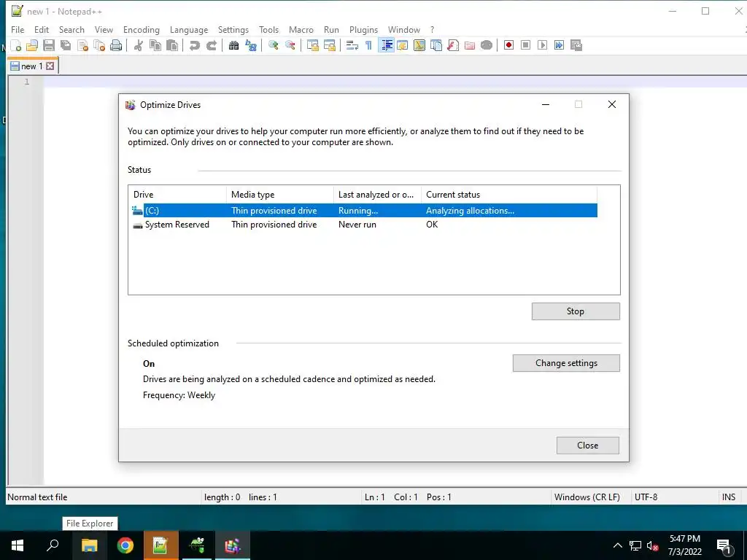Click the Zoom In magnifier icon
Viewport: 747px width, 560px height.
click(273, 46)
